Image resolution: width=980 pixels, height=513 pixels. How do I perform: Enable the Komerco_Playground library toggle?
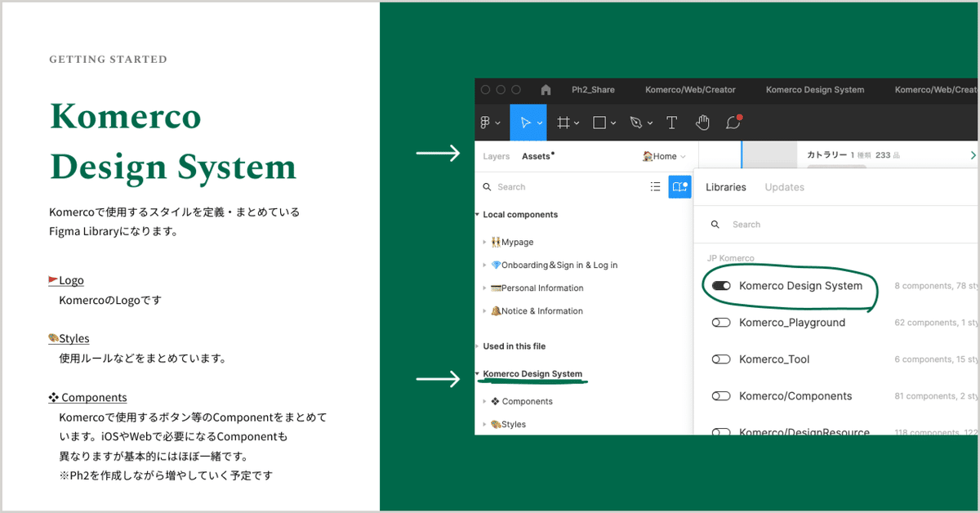coord(721,323)
